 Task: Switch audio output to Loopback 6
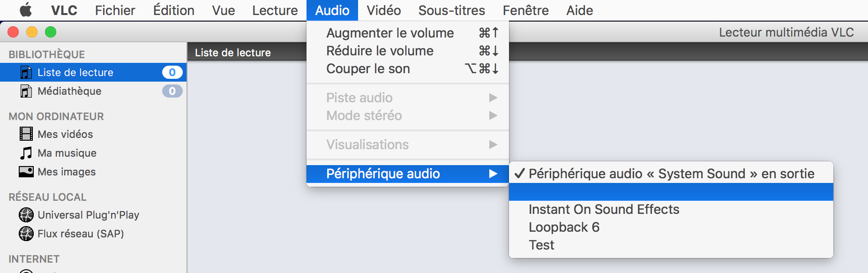[x=564, y=227]
